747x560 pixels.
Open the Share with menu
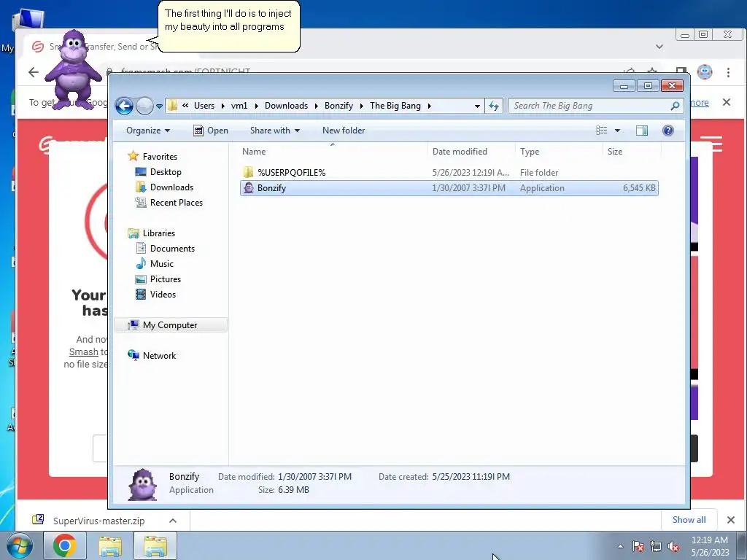[x=275, y=131]
